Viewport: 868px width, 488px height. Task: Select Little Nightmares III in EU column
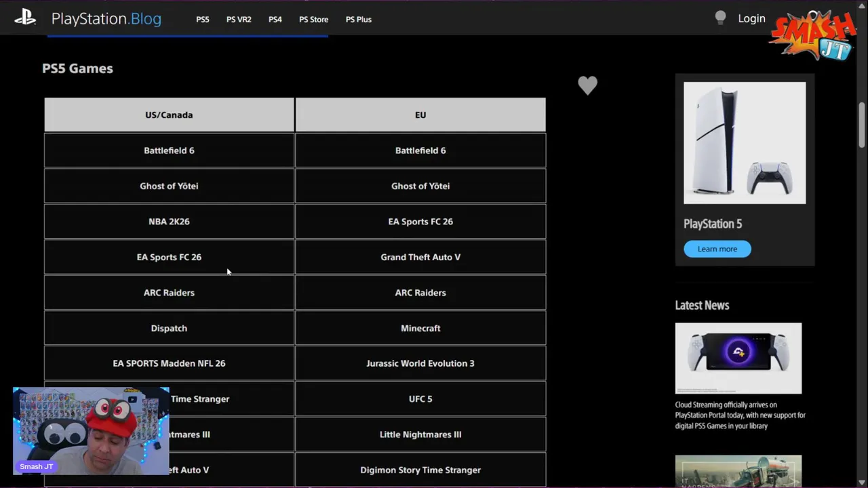(x=420, y=434)
